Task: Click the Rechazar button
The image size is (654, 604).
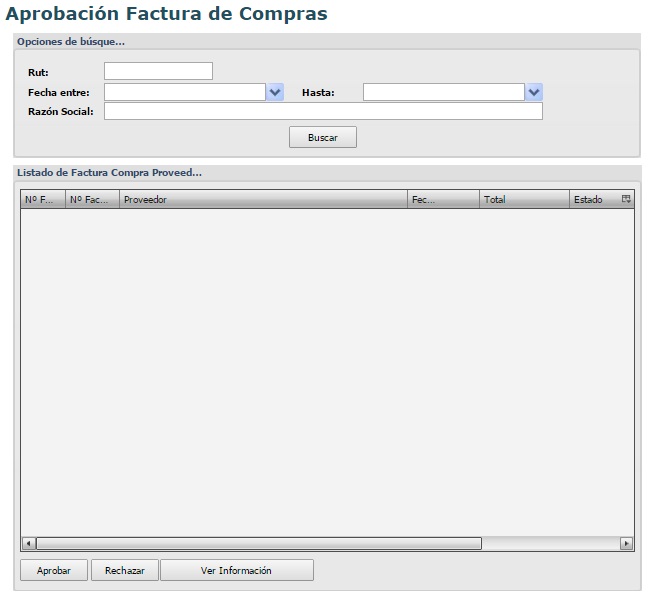Action: point(125,570)
